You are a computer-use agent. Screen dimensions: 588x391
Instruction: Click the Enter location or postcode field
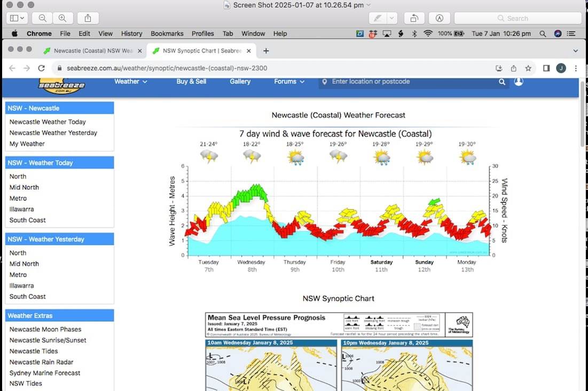pyautogui.click(x=411, y=82)
